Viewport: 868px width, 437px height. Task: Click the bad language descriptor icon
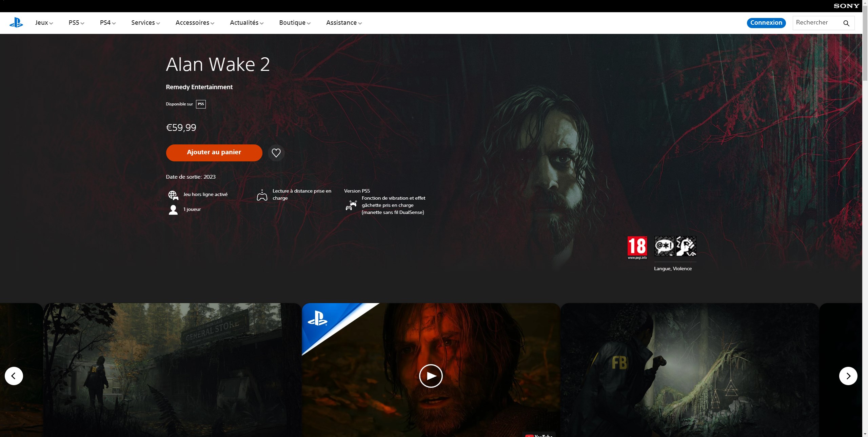pos(664,246)
